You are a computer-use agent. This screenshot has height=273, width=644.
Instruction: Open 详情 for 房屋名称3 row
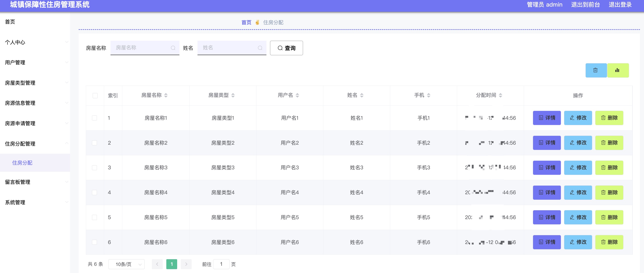(x=547, y=168)
